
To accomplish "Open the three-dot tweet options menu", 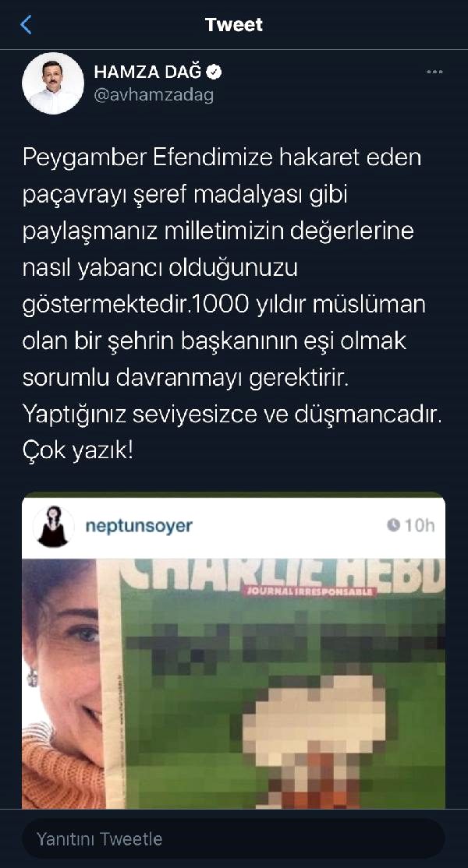I will coord(434,72).
